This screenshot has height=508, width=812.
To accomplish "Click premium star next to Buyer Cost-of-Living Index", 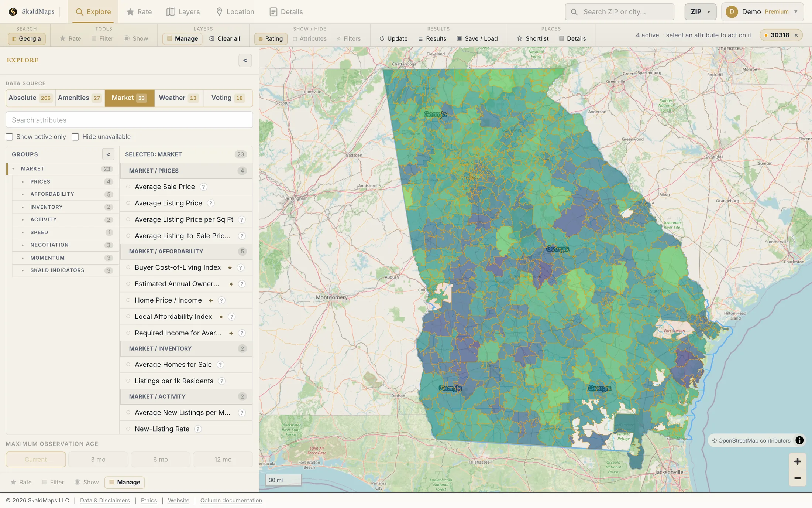I will click(x=230, y=267).
